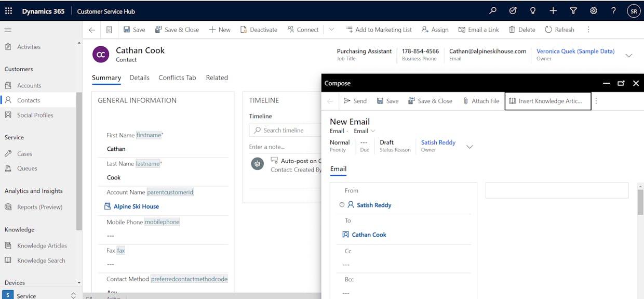Open Satish Reddy owner link in header
This screenshot has width=644, height=299.
(438, 142)
